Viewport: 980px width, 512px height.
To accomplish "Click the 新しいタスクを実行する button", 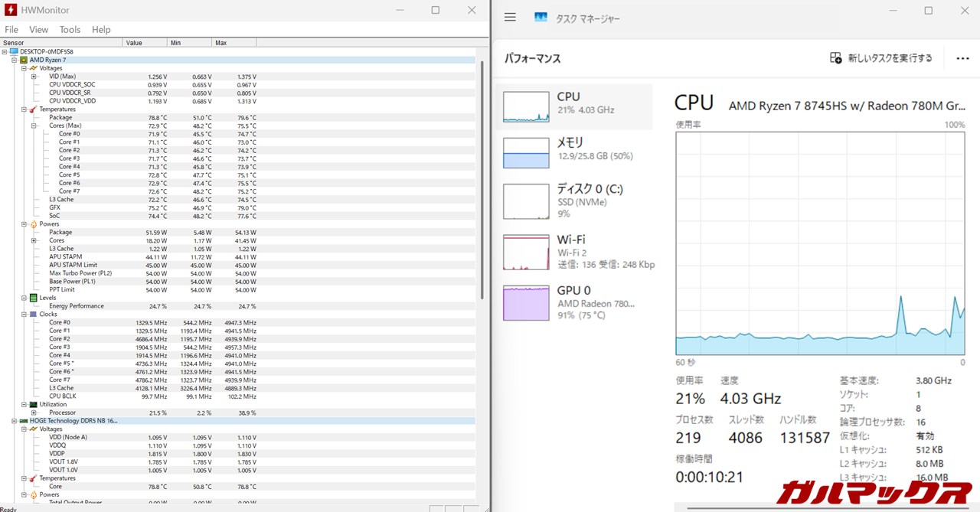I will point(881,58).
